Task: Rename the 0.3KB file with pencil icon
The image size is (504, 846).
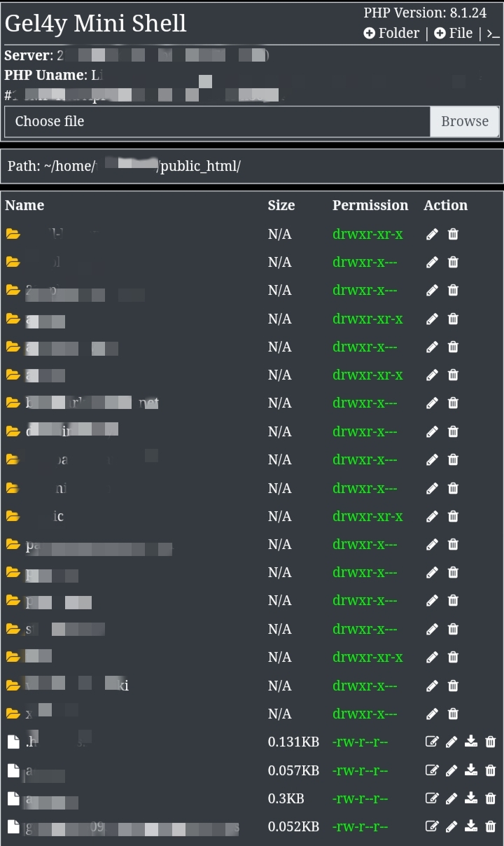Action: pos(451,798)
